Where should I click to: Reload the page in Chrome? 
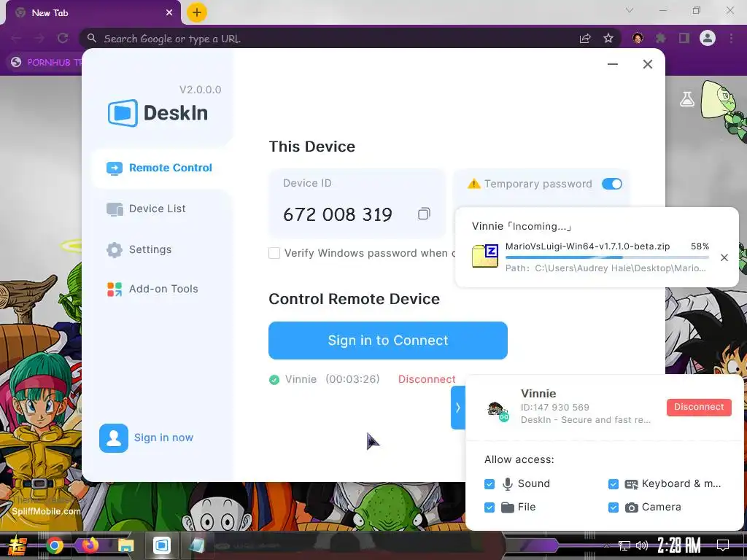(63, 38)
